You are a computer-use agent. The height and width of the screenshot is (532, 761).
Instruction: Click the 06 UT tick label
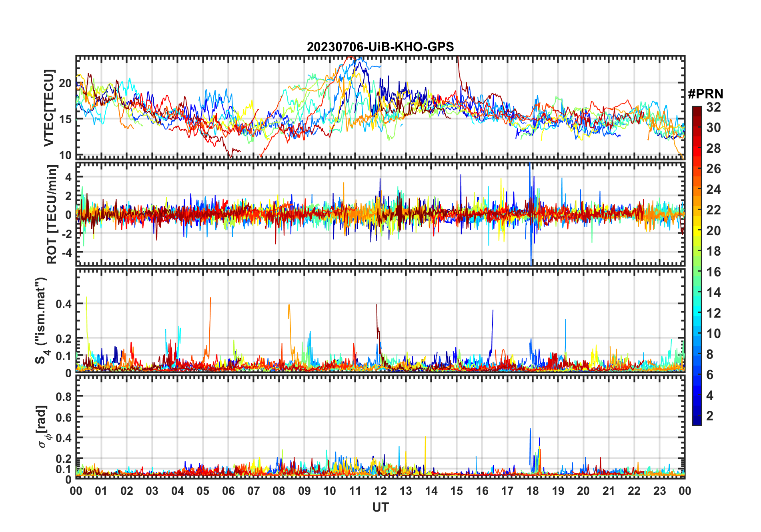pos(228,491)
